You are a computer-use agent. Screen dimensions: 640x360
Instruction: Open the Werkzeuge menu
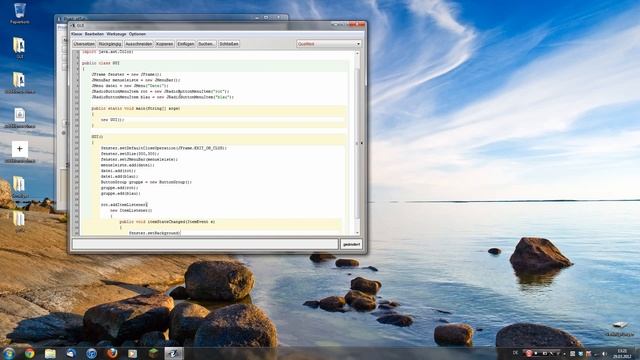click(116, 34)
